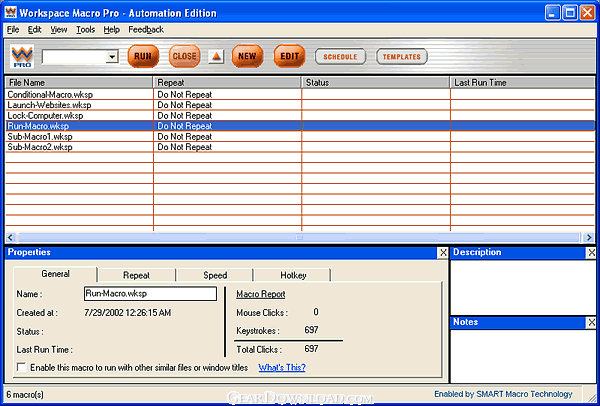Open the Tools menu

point(85,29)
